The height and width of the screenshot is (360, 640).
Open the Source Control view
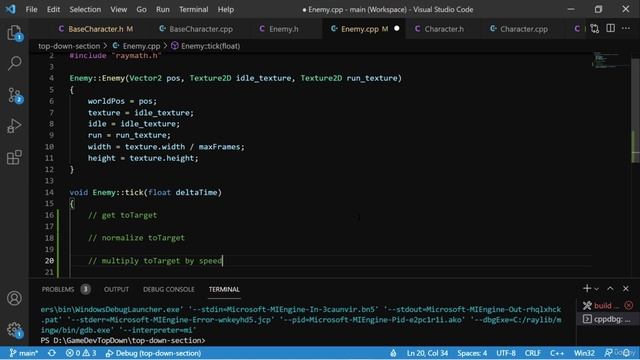14,95
